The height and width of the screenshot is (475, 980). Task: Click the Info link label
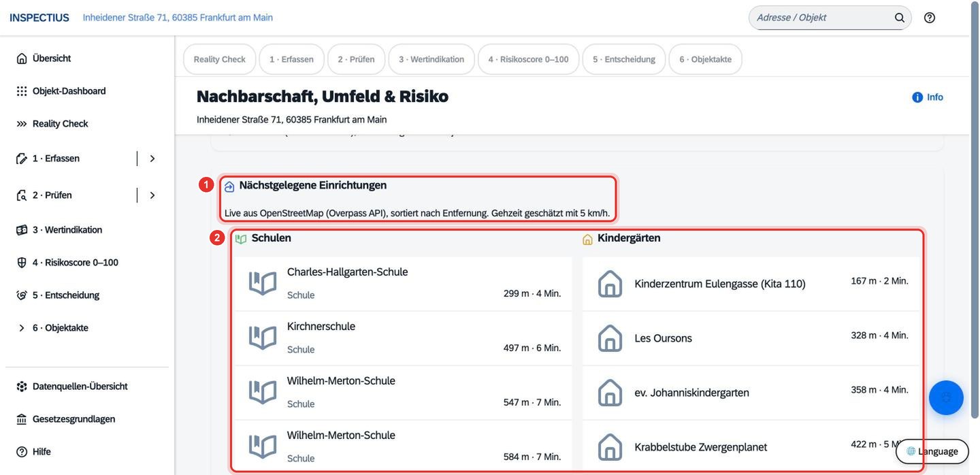click(935, 97)
